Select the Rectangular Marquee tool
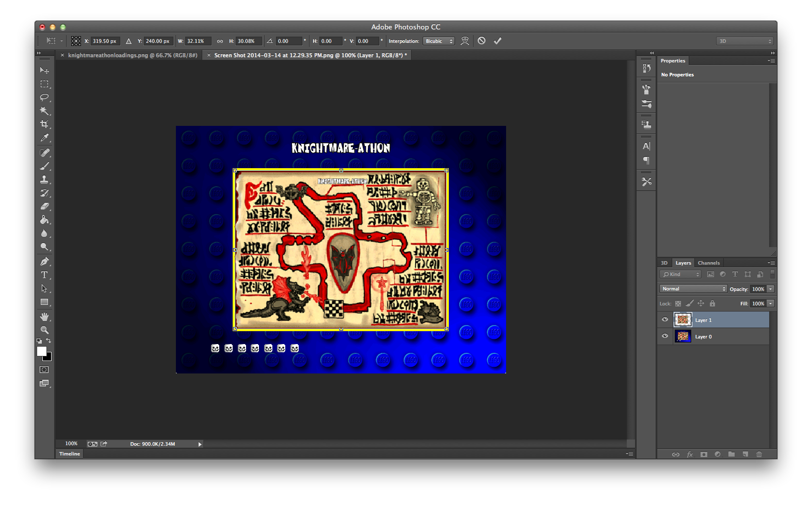 [x=44, y=84]
